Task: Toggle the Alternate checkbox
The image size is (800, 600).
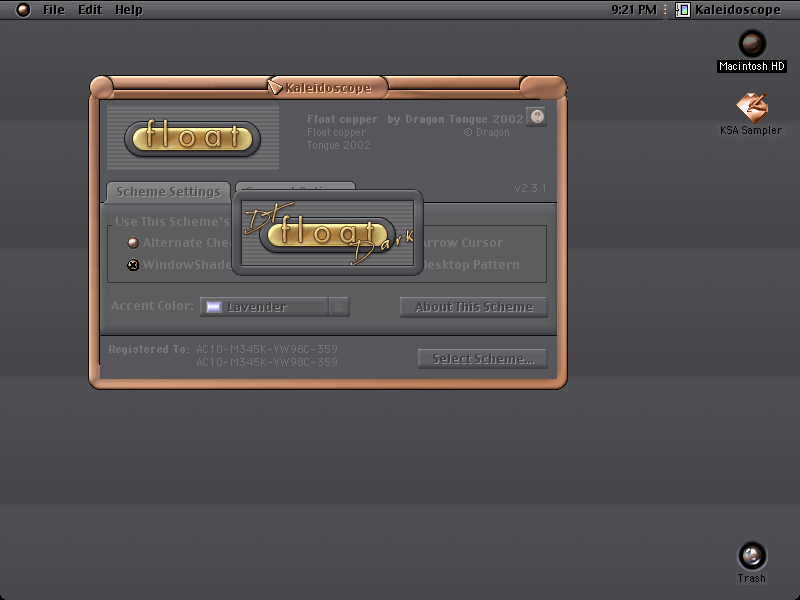Action: (x=133, y=243)
